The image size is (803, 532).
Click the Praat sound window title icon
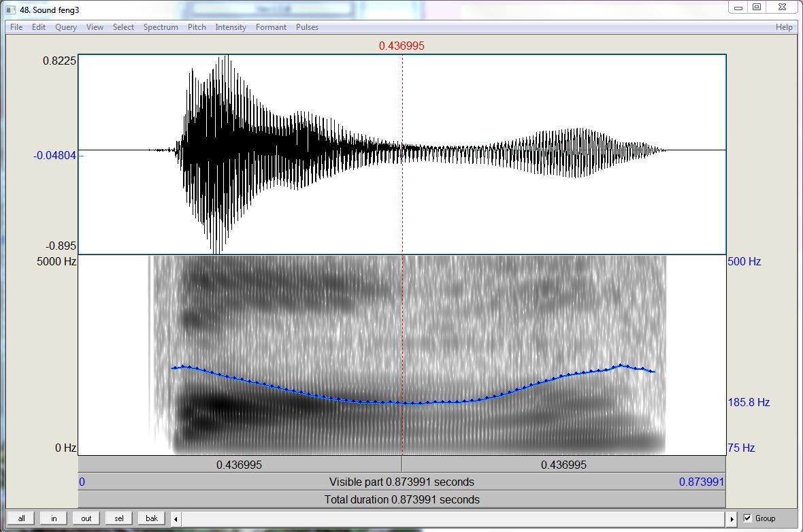(10, 10)
